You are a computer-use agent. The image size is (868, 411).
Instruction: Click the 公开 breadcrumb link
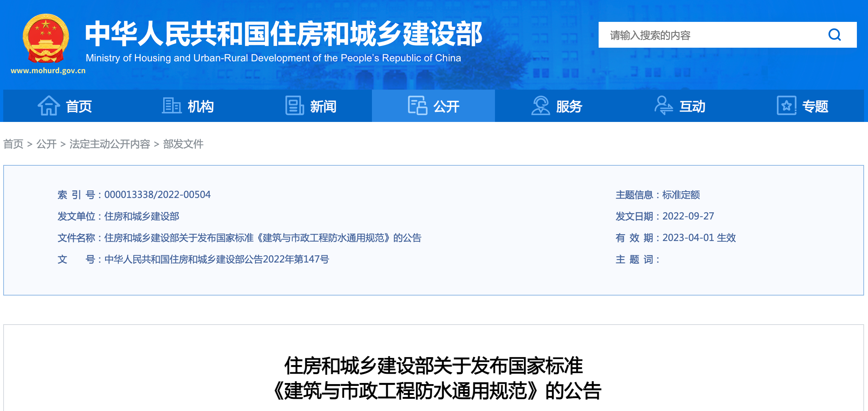pos(46,144)
